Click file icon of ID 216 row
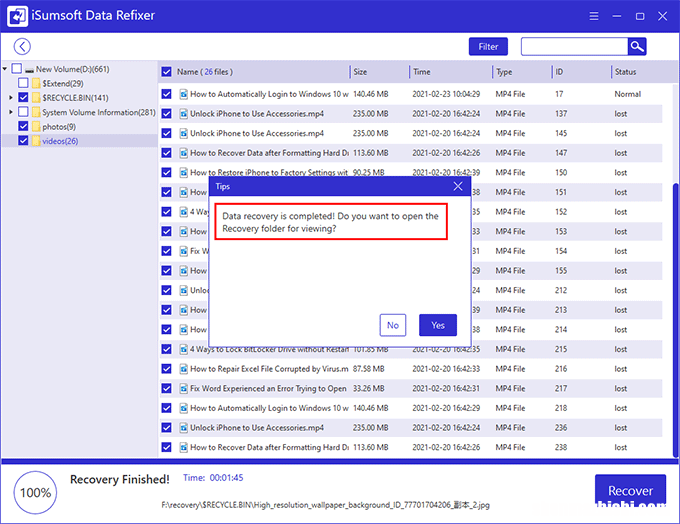Viewport: 680px width, 524px height. 184,369
